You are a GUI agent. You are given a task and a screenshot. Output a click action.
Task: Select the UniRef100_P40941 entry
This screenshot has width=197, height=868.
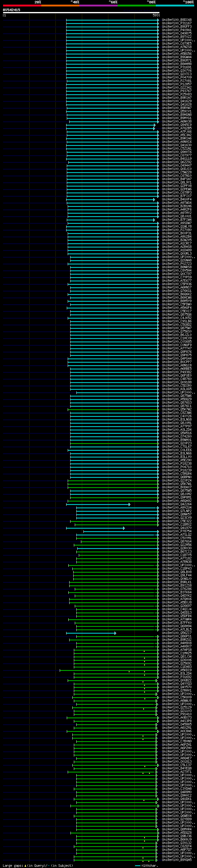177,30
